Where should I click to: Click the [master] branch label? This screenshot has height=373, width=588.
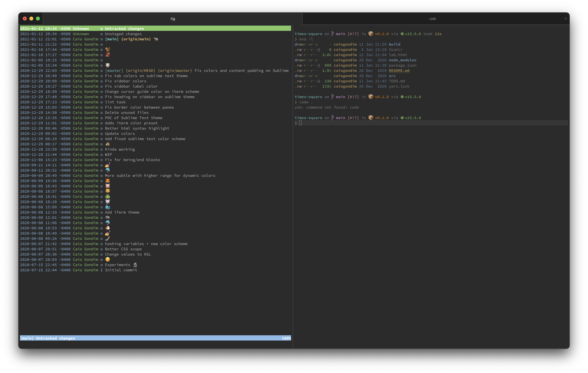pos(114,71)
